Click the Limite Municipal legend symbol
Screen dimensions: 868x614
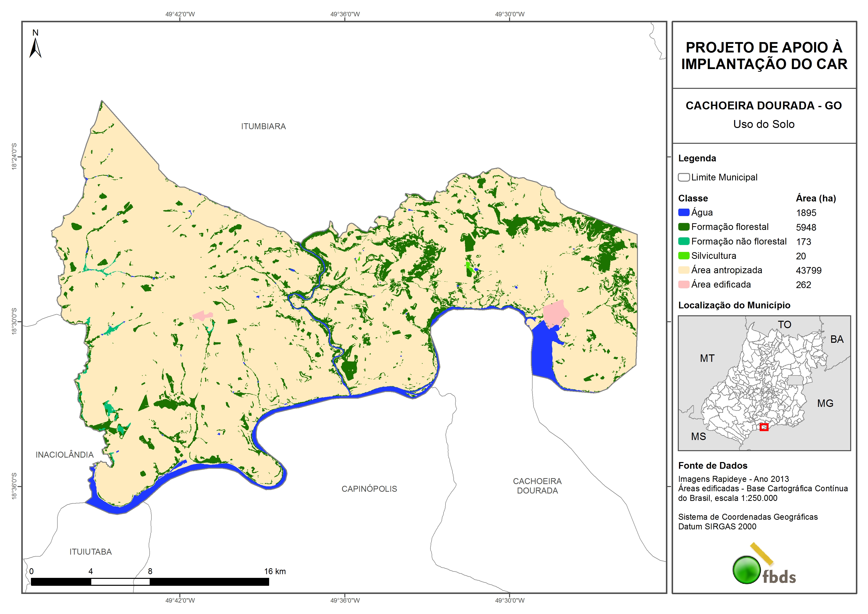pos(683,177)
